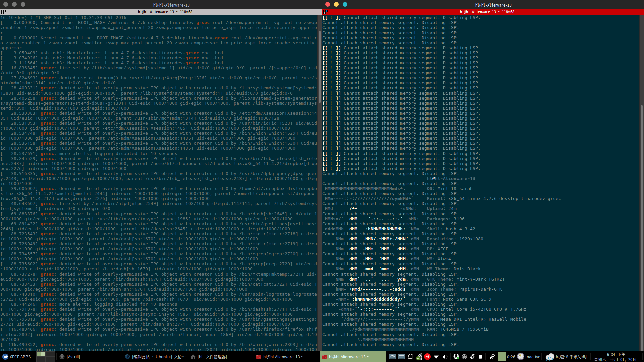Click the 'GPU: Mesa DRI Intel(R) Haswell Mobile' text
Image resolution: width=644 pixels, height=362 pixels.
477,319
